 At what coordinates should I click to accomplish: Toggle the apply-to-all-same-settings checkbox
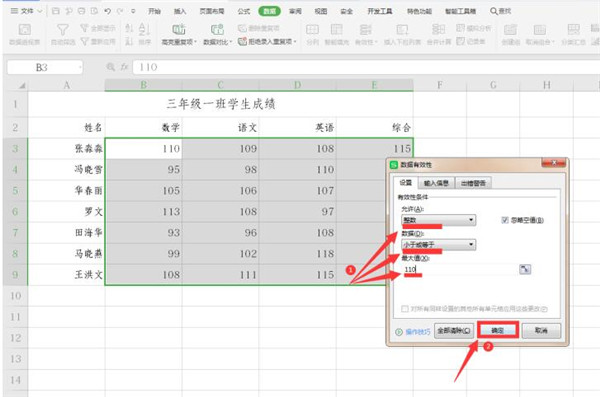click(x=404, y=309)
